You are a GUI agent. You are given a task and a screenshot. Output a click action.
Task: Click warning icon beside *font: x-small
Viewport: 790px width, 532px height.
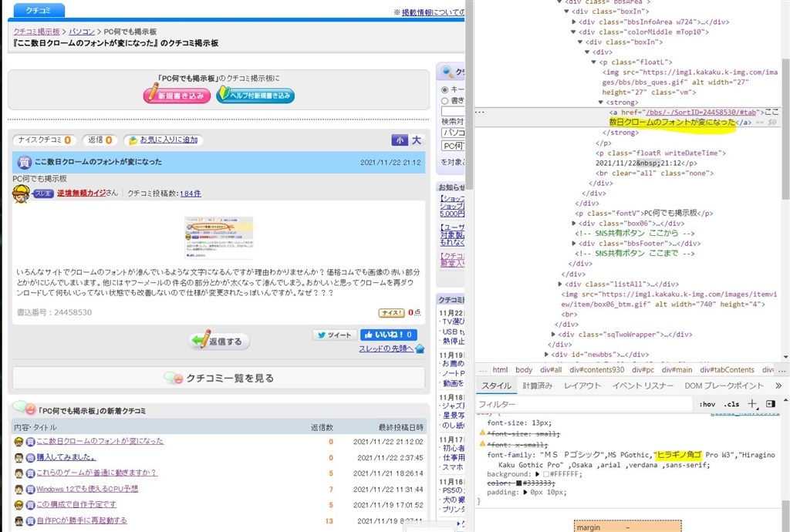(x=482, y=444)
